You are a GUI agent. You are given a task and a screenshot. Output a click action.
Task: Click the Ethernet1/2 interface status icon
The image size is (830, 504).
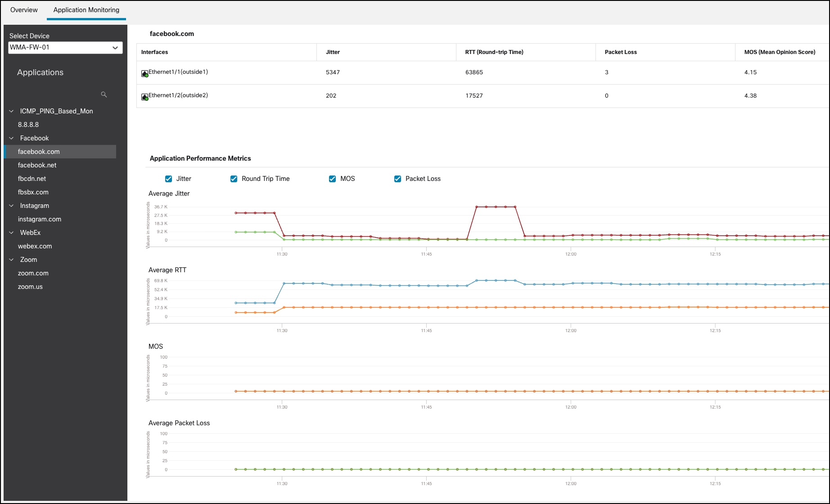(x=145, y=97)
